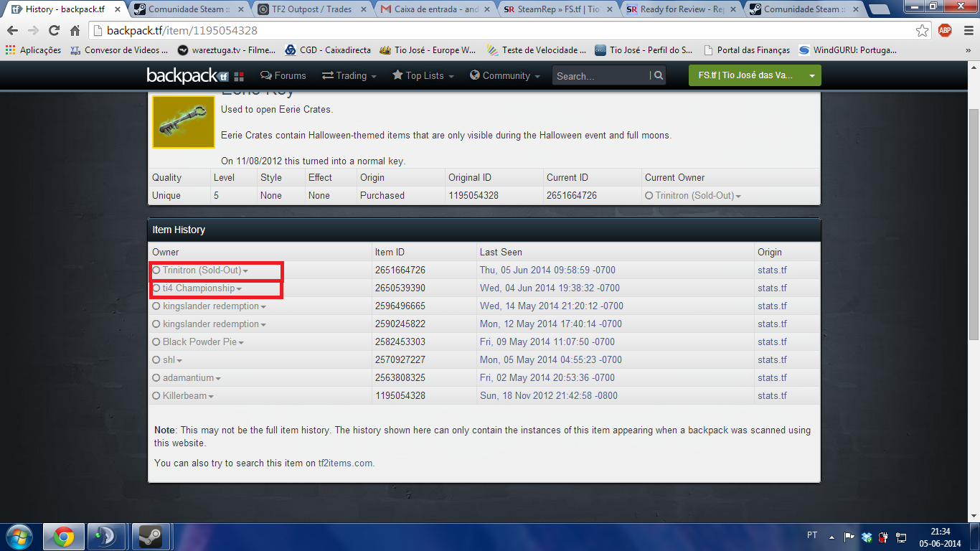Viewport: 980px width, 551px height.
Task: Focus the backpack.tf Search field
Action: tap(602, 75)
